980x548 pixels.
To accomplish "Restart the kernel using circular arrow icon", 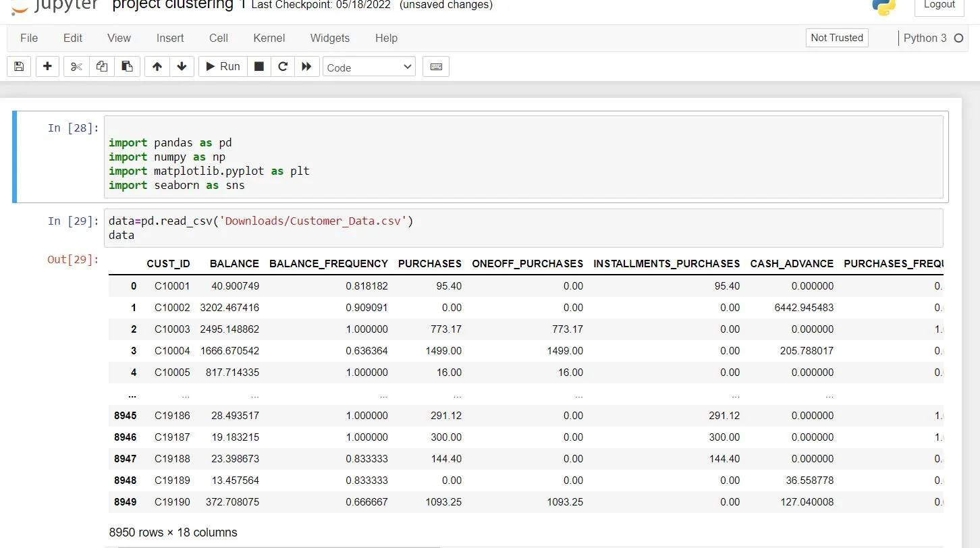I will pyautogui.click(x=283, y=67).
